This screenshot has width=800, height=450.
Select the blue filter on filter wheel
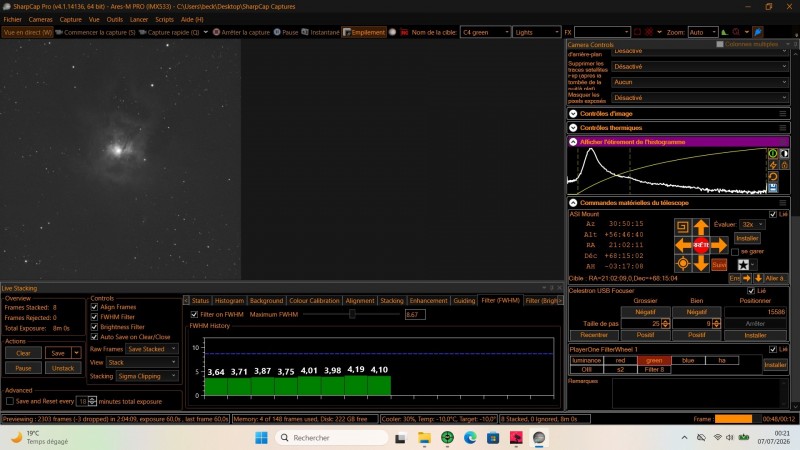tap(688, 361)
